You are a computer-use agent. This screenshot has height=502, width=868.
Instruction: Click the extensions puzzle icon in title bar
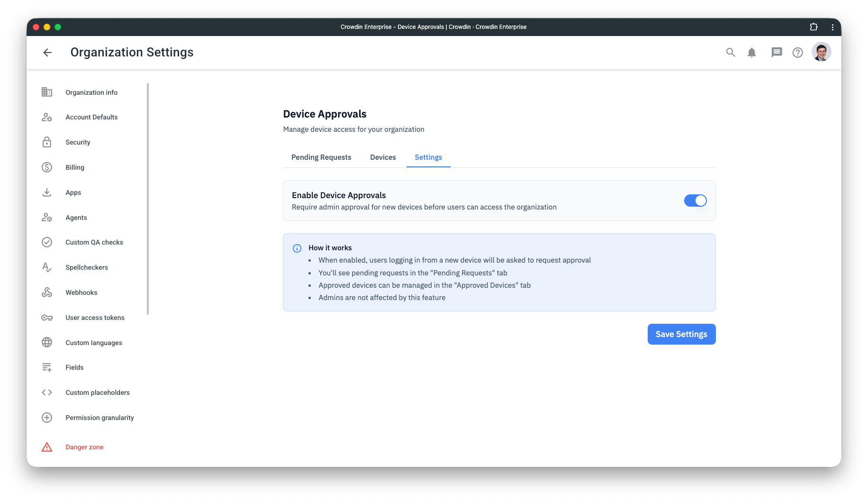814,27
